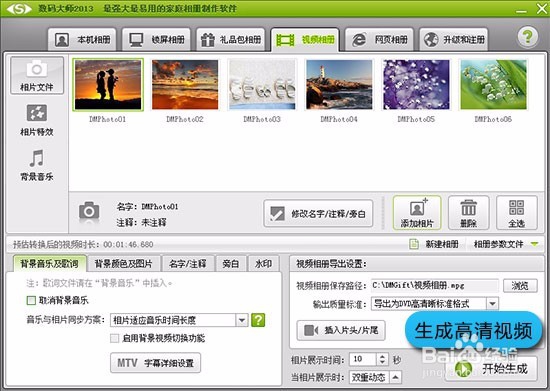Select the 视频相册 tab
The width and height of the screenshot is (550, 391).
305,40
